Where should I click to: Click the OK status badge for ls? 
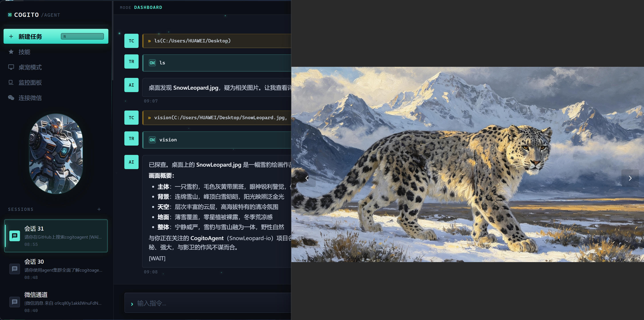click(x=152, y=63)
